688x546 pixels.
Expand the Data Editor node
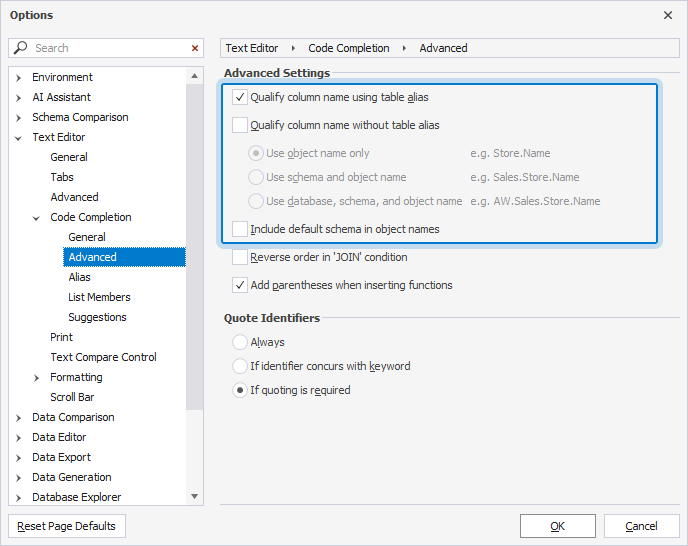click(18, 438)
